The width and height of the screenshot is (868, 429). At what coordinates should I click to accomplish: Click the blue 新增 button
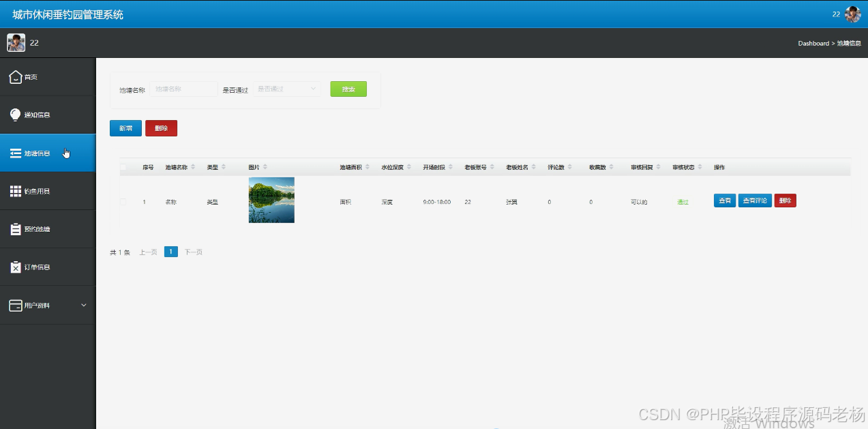click(x=125, y=128)
